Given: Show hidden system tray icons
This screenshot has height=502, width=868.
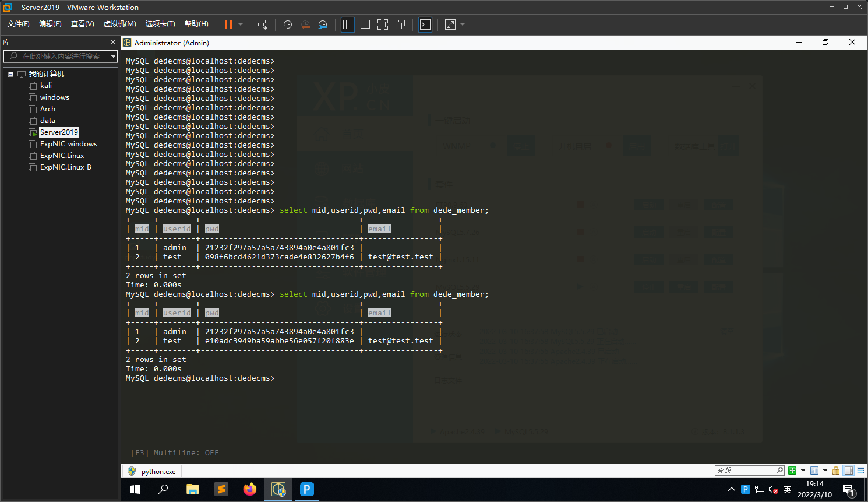Looking at the screenshot, I should 732,490.
